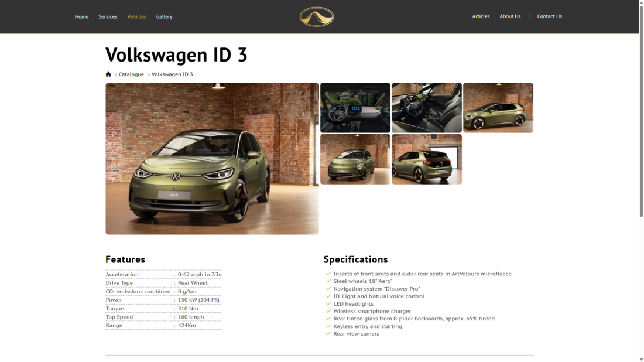
Task: Click the checkmark beside 'Rear view camera'
Action: [328, 334]
